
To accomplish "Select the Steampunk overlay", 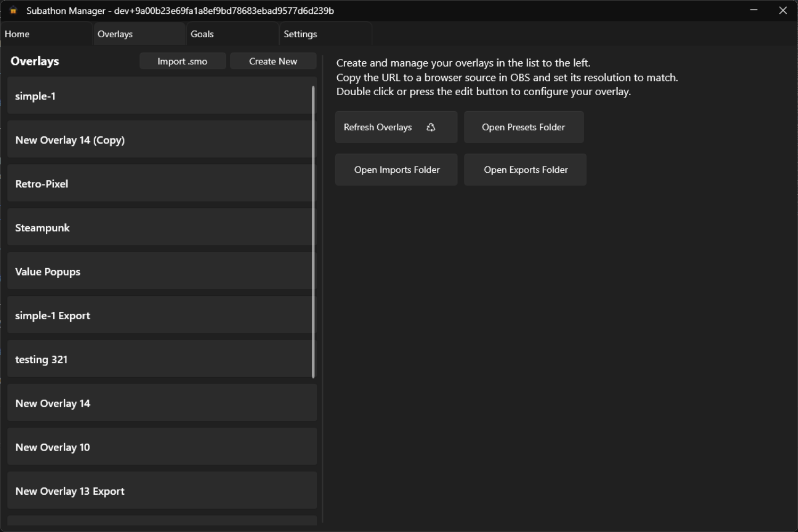I will [160, 228].
